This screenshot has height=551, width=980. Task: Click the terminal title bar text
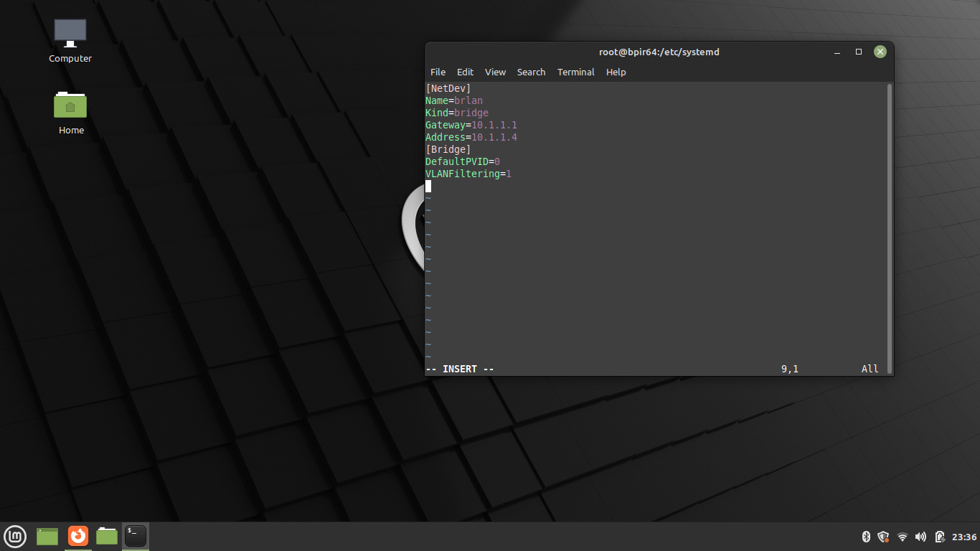[659, 52]
